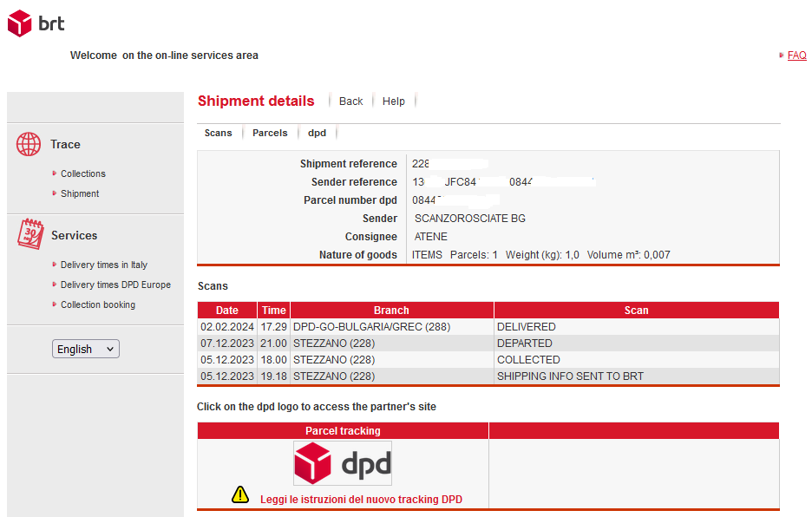Switch to the Scans tab
Viewport: 812px width, 517px height.
(218, 133)
